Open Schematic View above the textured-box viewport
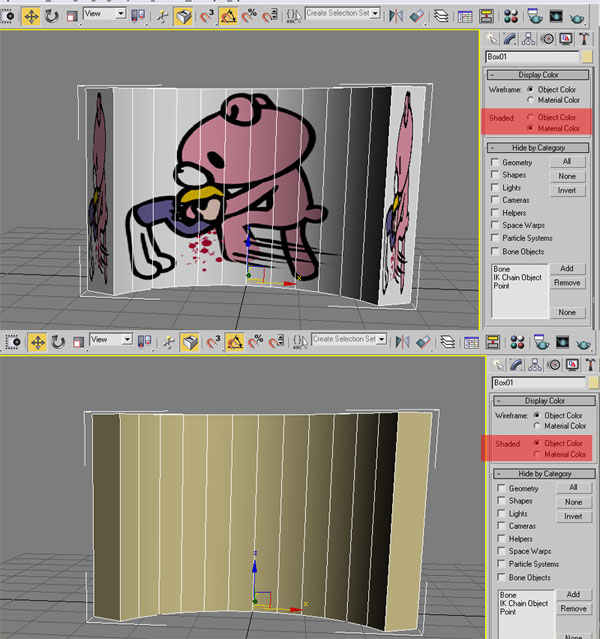600x639 pixels. 486,16
